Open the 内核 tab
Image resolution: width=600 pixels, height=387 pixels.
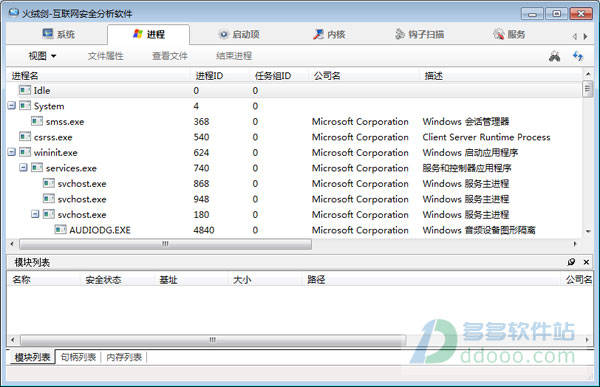tap(329, 34)
